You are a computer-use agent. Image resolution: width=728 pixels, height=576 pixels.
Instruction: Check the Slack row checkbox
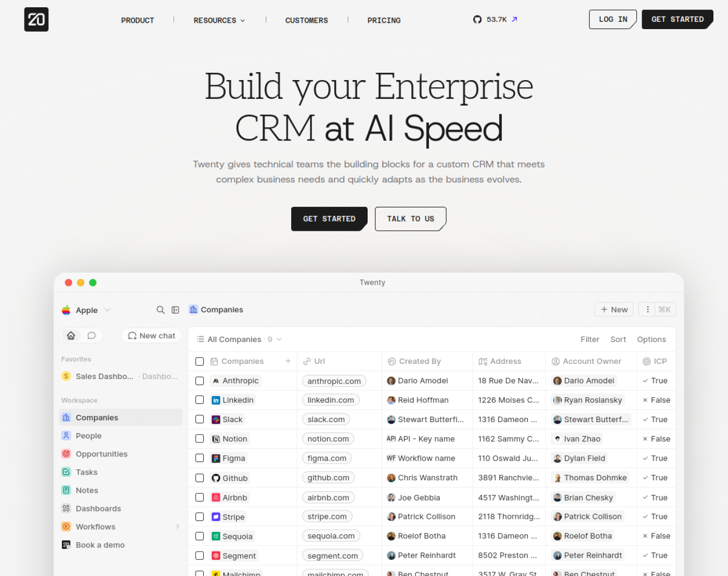point(200,419)
